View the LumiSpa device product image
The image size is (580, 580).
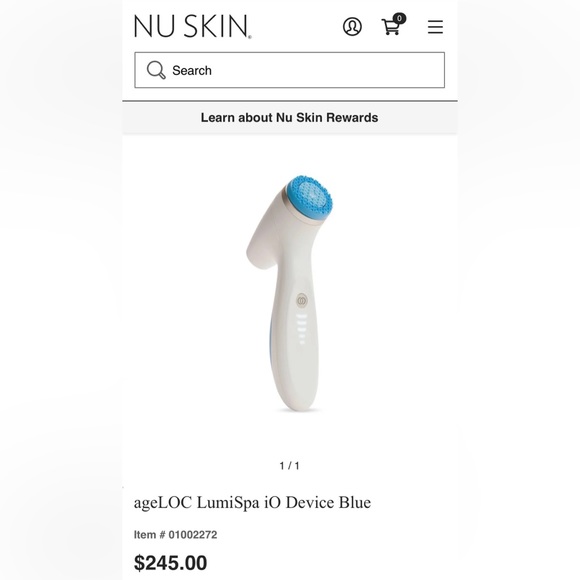(x=290, y=293)
